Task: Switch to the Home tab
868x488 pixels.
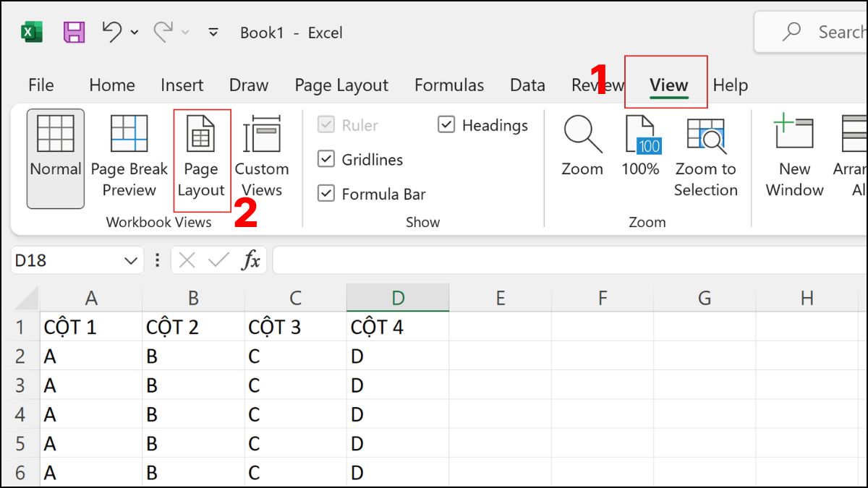Action: [111, 85]
